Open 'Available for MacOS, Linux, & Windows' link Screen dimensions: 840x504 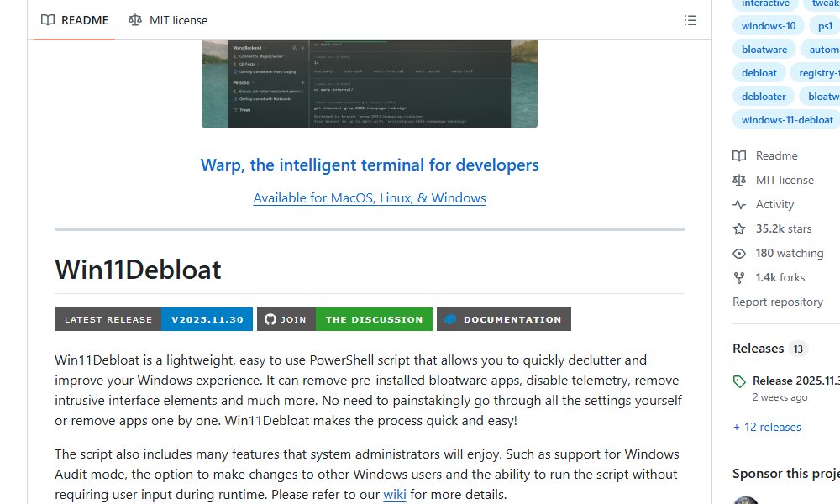pyautogui.click(x=370, y=198)
